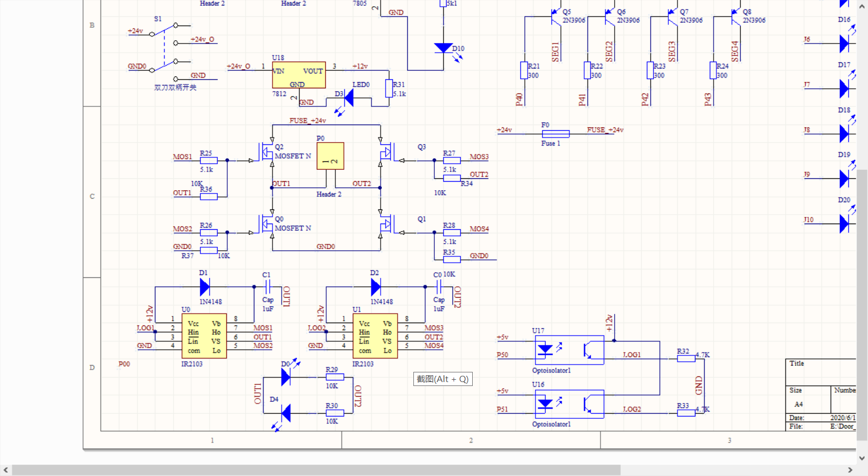Select resistor R32 4.7K
868x476 pixels.
click(686, 359)
